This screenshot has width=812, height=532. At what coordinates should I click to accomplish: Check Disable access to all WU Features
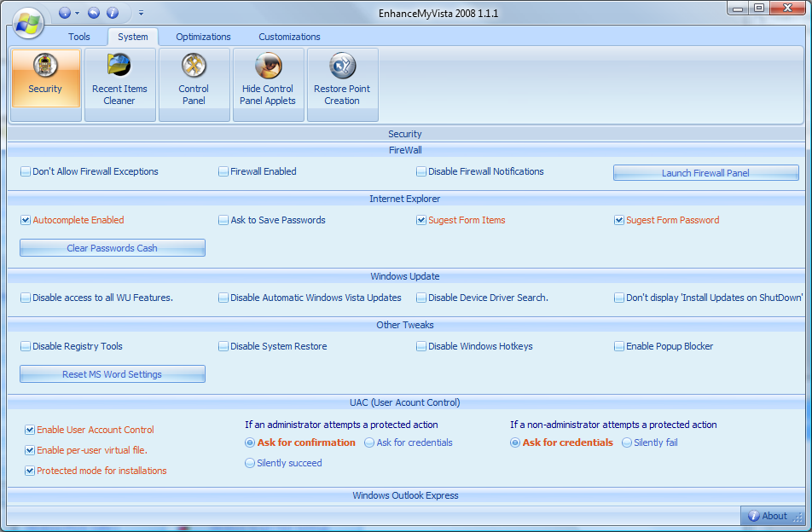26,298
